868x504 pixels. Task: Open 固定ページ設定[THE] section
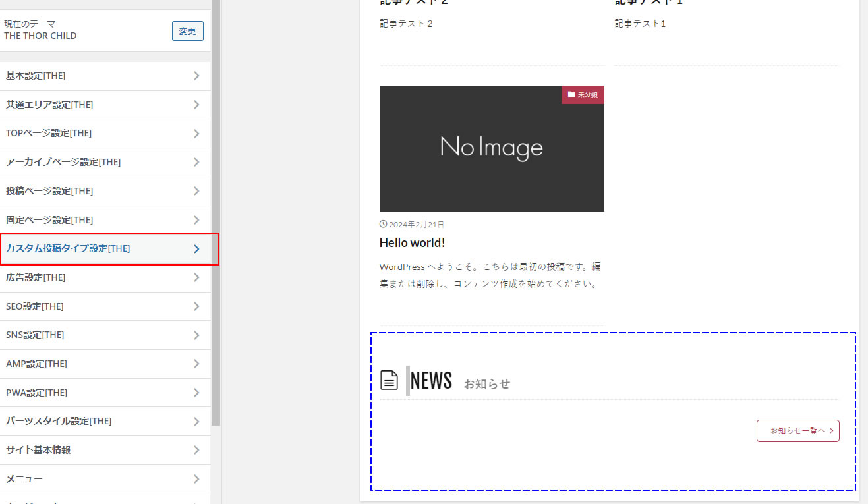tap(105, 220)
